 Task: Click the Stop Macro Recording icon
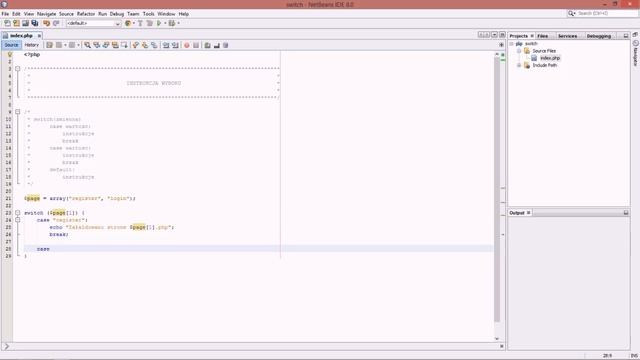[196, 45]
